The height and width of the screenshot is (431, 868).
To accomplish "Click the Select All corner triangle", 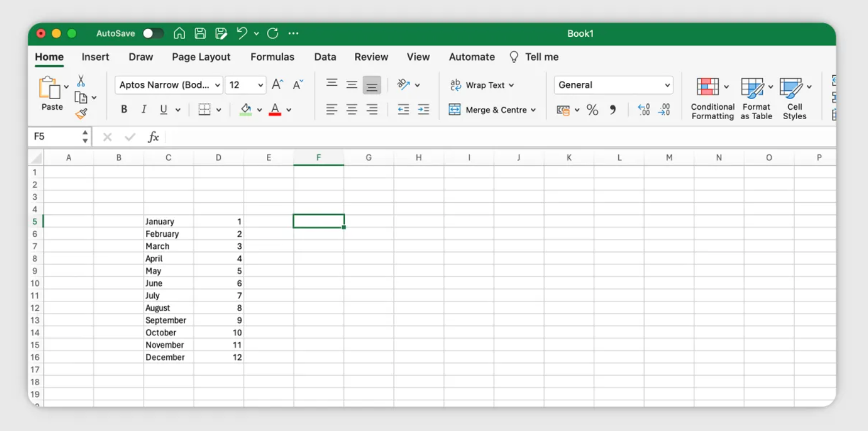I will [36, 158].
